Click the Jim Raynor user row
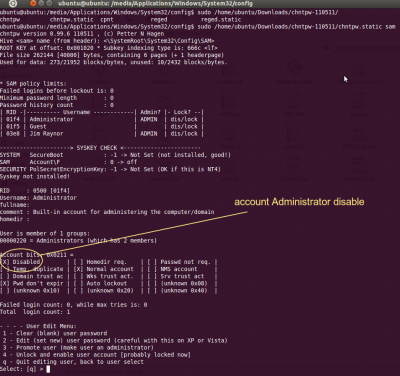The image size is (400, 376). [102, 134]
